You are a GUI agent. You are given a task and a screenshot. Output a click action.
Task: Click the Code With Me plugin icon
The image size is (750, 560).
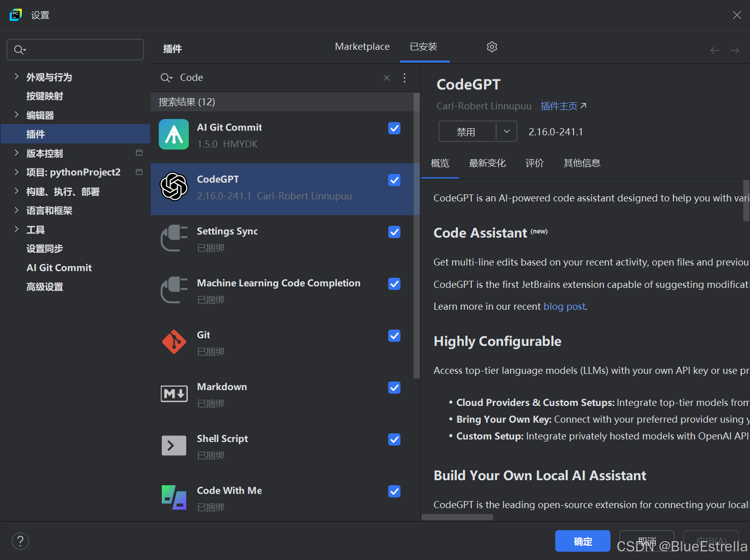click(174, 497)
